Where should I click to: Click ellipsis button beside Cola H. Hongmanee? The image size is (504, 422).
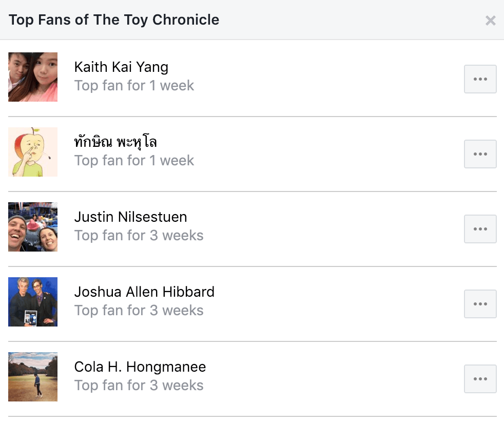coord(480,378)
